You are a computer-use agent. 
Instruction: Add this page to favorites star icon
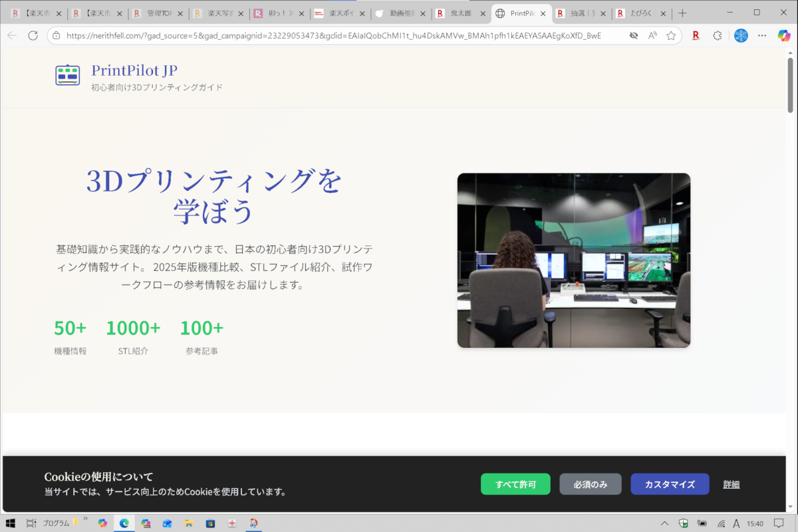coord(671,35)
